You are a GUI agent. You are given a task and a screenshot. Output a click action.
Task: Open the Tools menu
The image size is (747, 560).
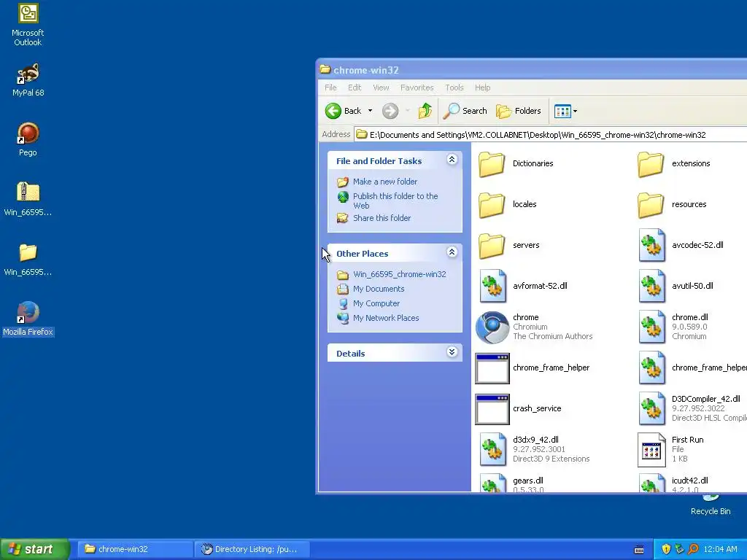pos(454,87)
